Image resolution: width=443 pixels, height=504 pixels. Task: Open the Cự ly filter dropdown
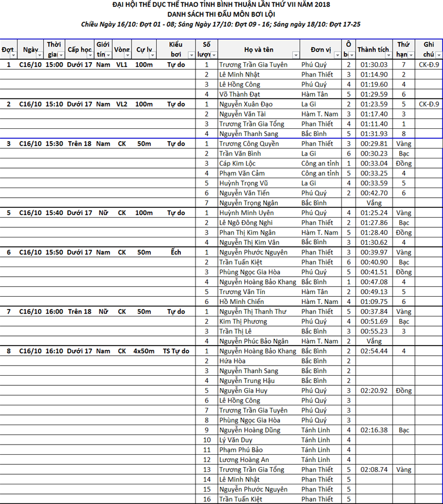(x=153, y=55)
